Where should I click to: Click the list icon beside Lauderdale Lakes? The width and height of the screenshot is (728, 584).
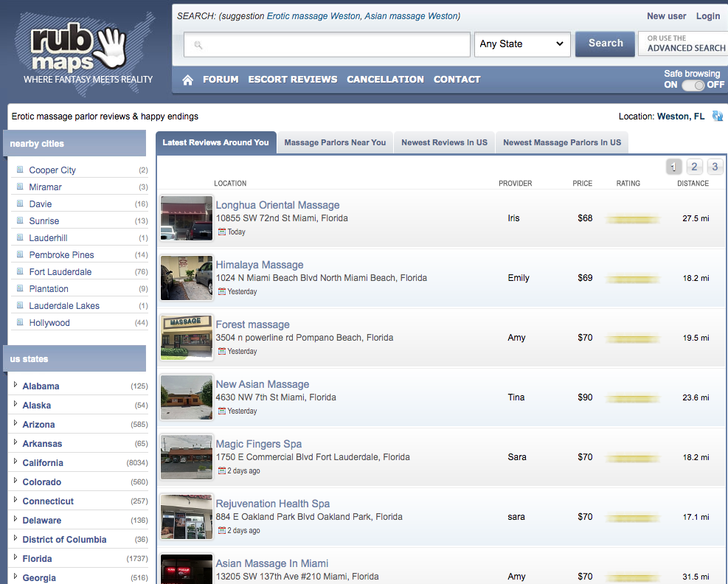click(x=20, y=305)
